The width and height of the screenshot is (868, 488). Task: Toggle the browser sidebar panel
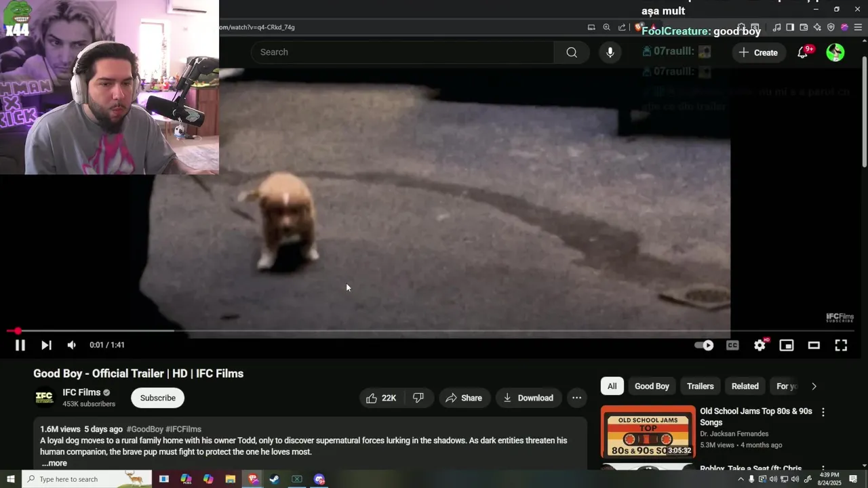point(790,27)
